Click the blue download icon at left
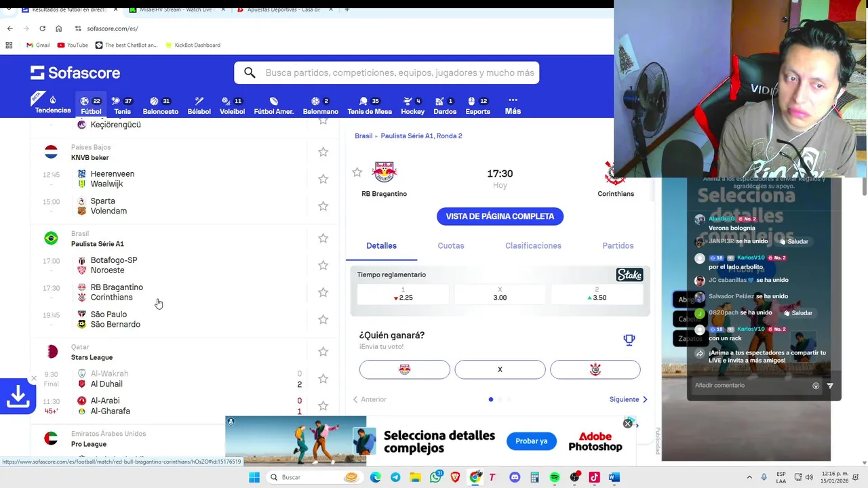 coord(18,395)
